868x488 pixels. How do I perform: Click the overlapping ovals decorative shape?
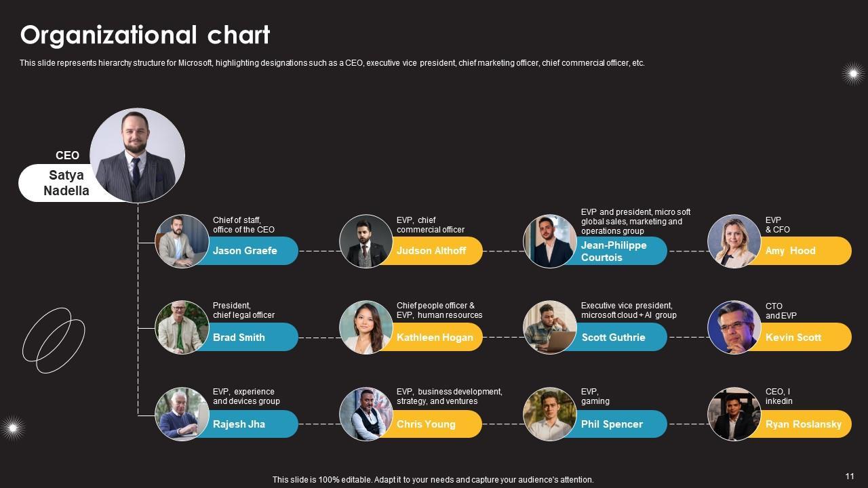[x=54, y=340]
